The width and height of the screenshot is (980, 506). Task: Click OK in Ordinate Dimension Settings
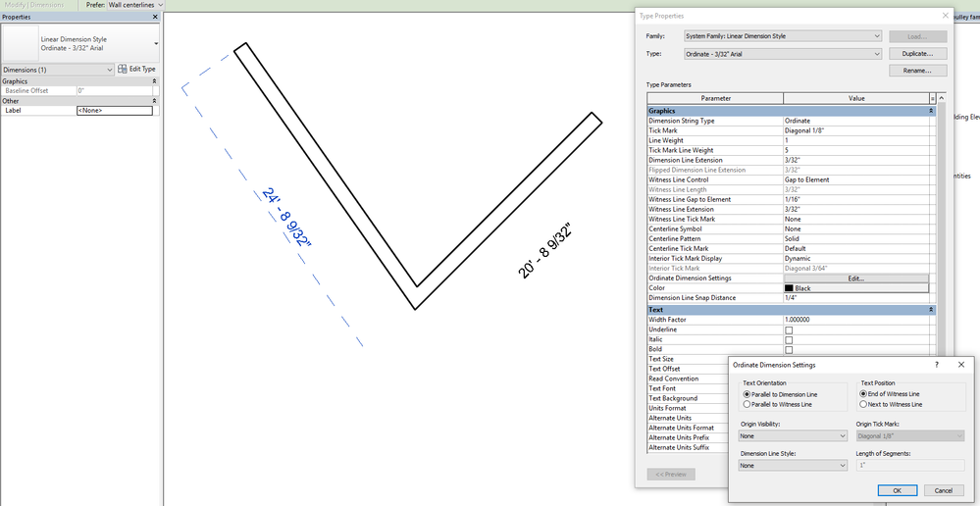[x=898, y=490]
